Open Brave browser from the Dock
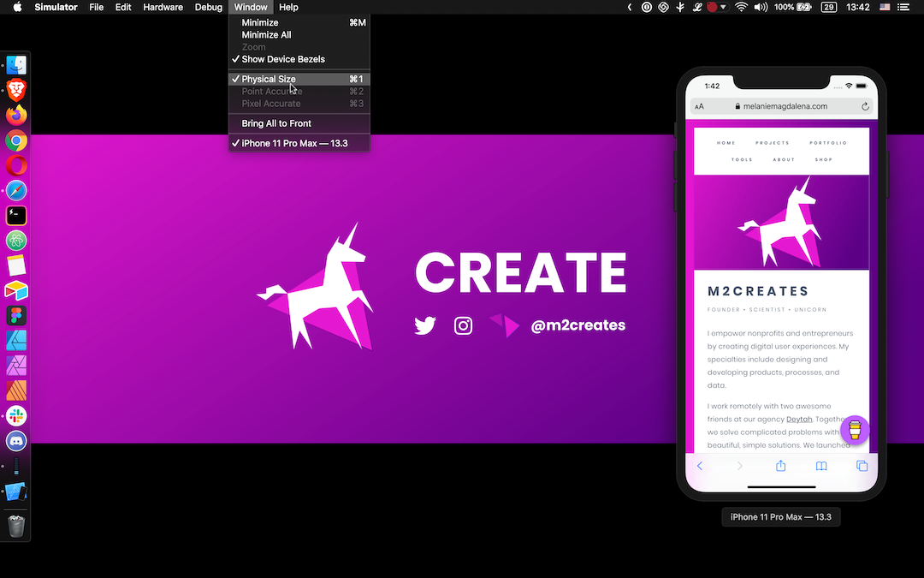This screenshot has width=924, height=578. point(16,90)
